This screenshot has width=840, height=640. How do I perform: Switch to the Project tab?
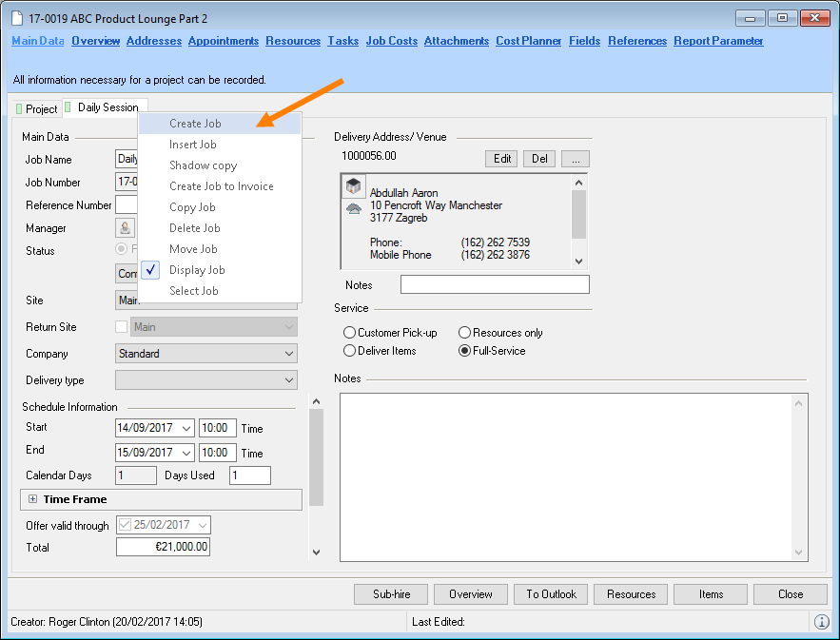click(x=36, y=108)
